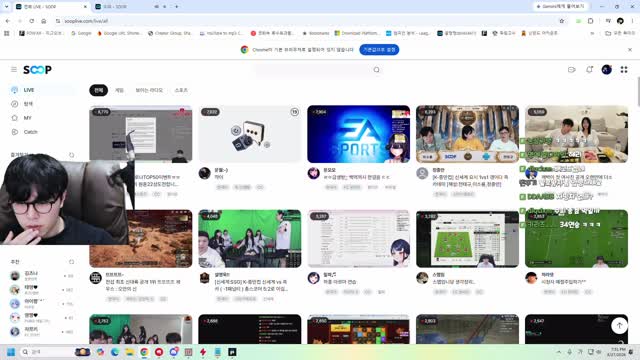Click the search magnifier icon
Viewport: 640px width, 360px height.
(x=376, y=70)
